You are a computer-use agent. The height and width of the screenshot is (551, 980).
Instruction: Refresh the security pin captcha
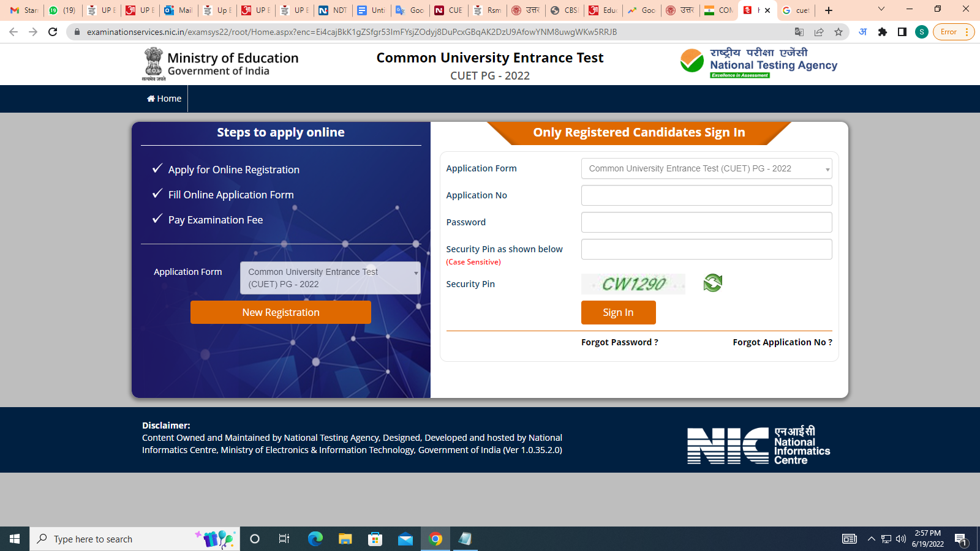pos(712,283)
